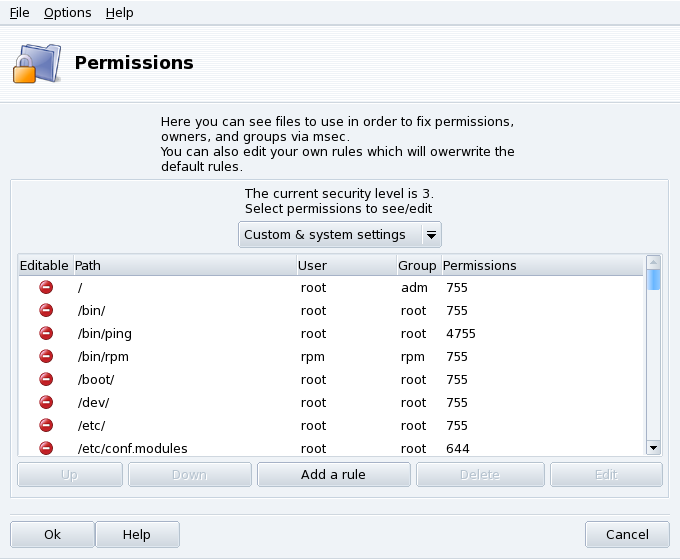680x560 pixels.
Task: Click the red icon next to /bin/
Action: click(46, 310)
